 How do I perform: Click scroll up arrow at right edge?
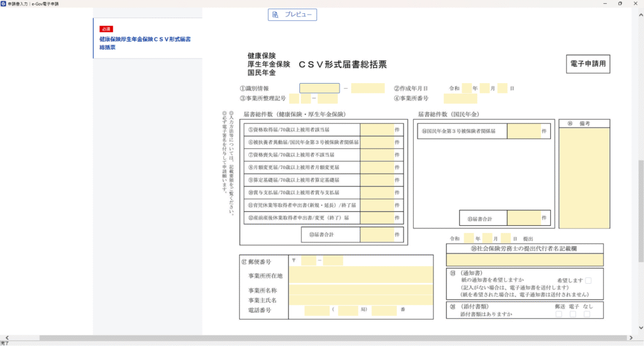640,15
